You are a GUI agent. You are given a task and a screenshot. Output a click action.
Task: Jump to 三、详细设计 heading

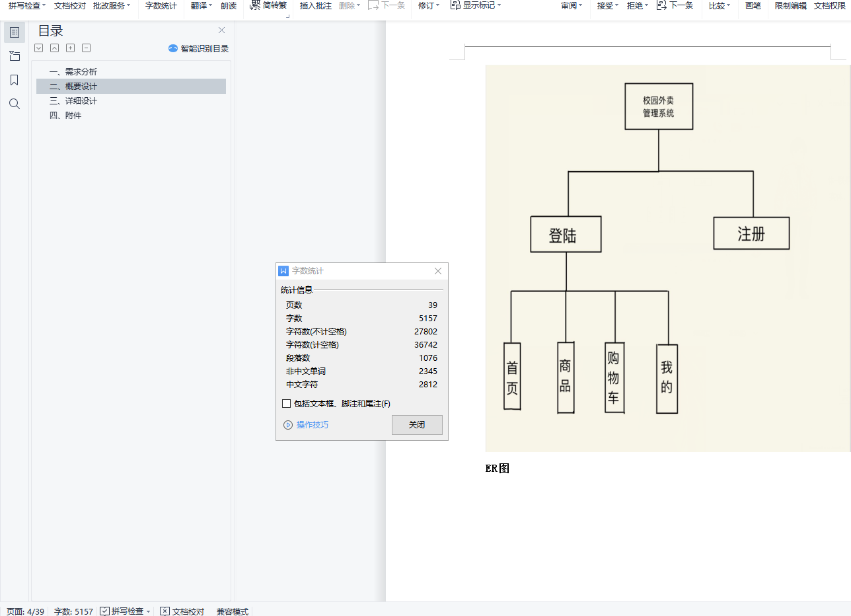[x=131, y=101]
